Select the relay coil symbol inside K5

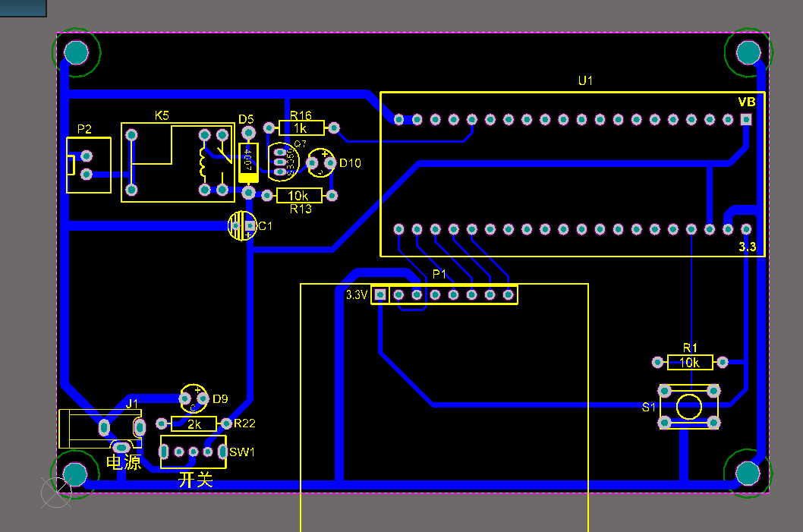point(203,163)
